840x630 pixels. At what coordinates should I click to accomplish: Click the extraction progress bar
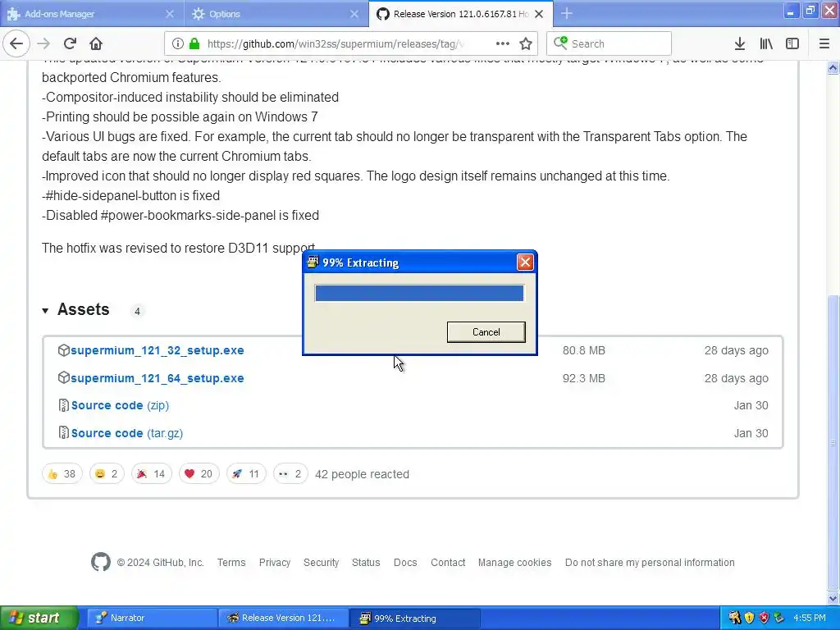tap(419, 293)
